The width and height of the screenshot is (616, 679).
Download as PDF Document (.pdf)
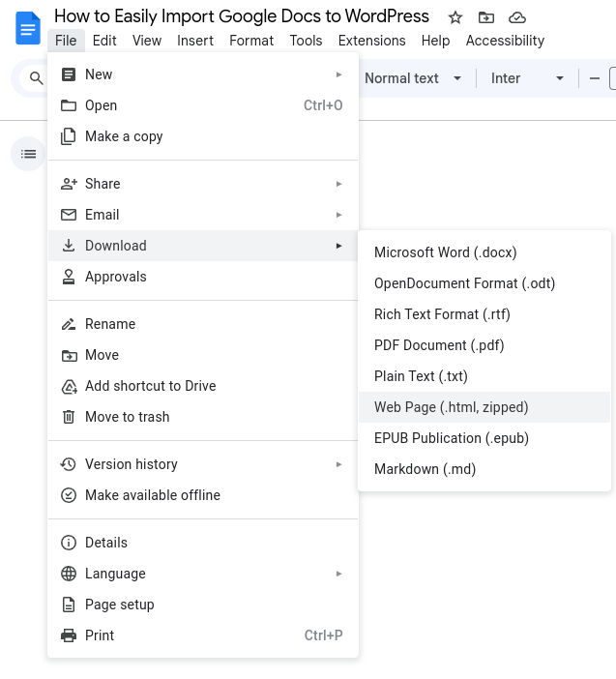pos(484,345)
